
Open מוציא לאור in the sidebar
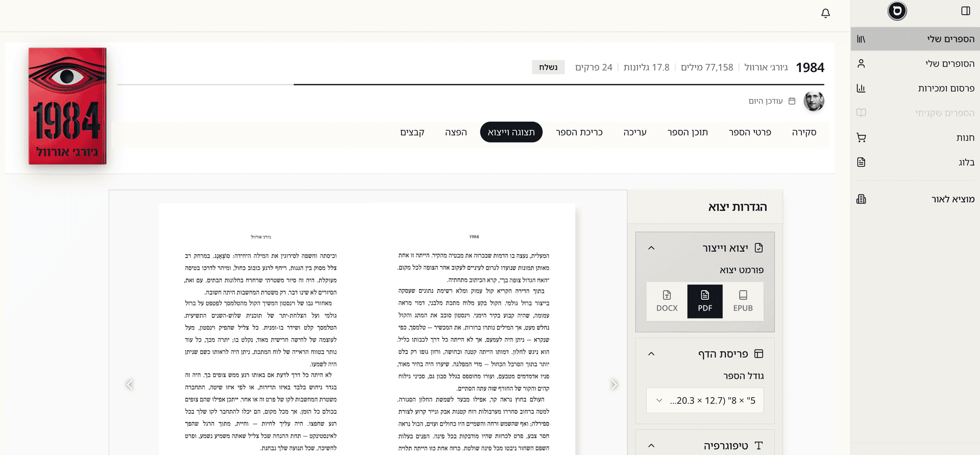915,199
